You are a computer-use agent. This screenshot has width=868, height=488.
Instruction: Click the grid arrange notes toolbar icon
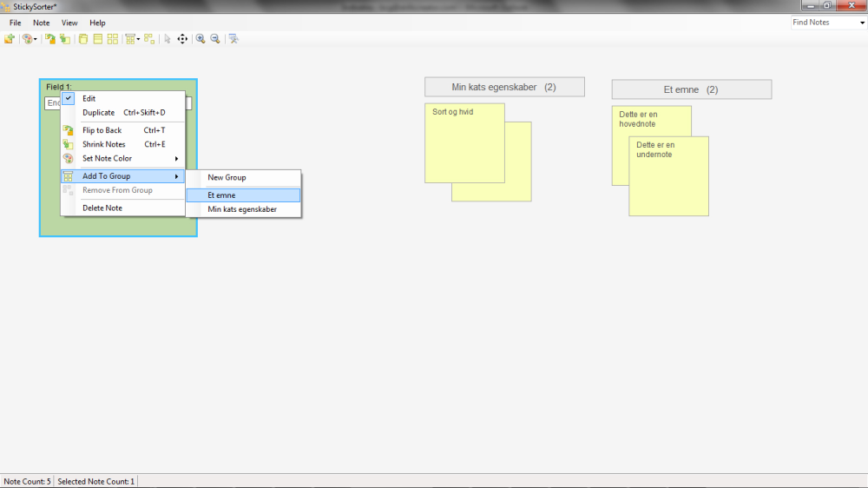tap(112, 39)
